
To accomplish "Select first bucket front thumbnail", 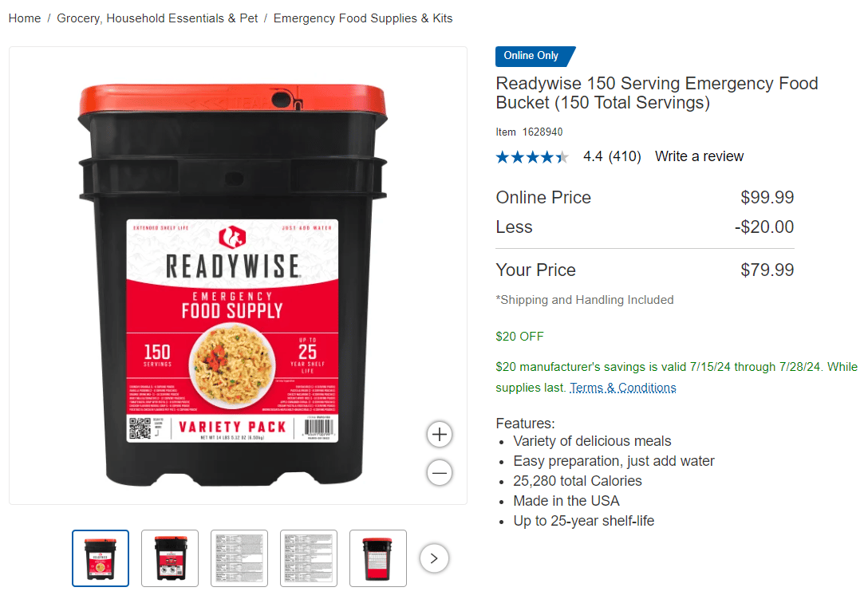I will click(101, 558).
